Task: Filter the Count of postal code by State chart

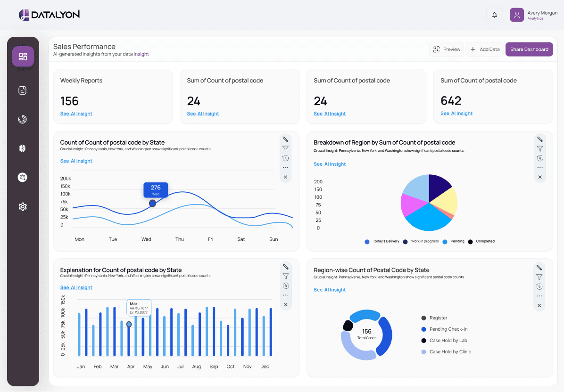Action: (285, 149)
